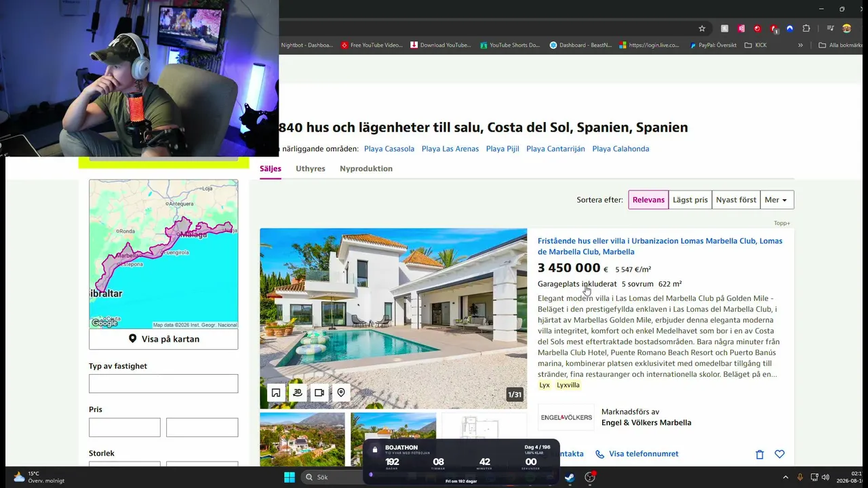Open the 3D tour icon on the photo

point(298,392)
